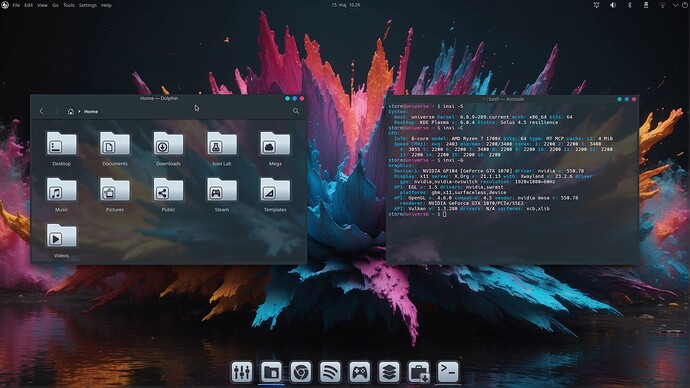
Task: Open volume control in system tray
Action: 613,5
